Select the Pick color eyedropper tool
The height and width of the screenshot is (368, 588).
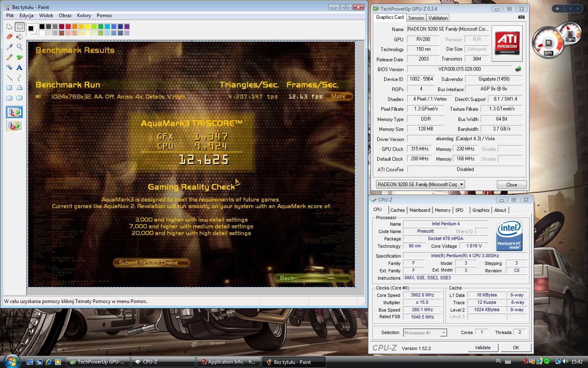[x=9, y=47]
